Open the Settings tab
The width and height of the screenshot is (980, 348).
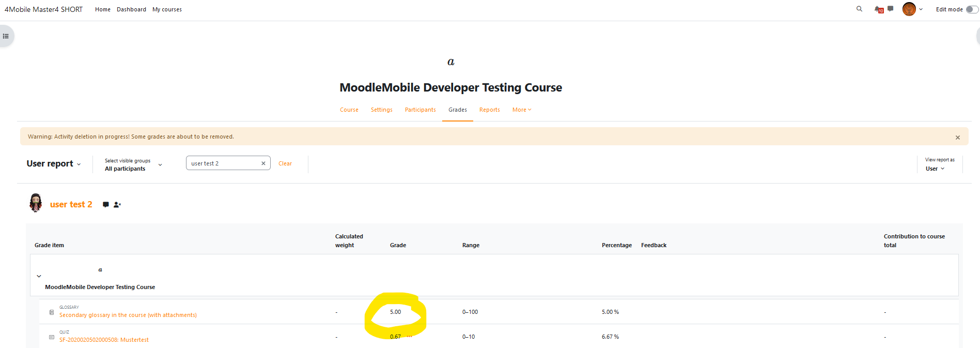click(382, 110)
